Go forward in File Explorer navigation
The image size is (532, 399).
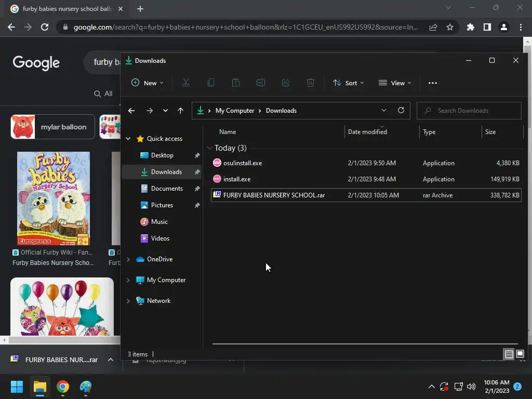tap(149, 111)
